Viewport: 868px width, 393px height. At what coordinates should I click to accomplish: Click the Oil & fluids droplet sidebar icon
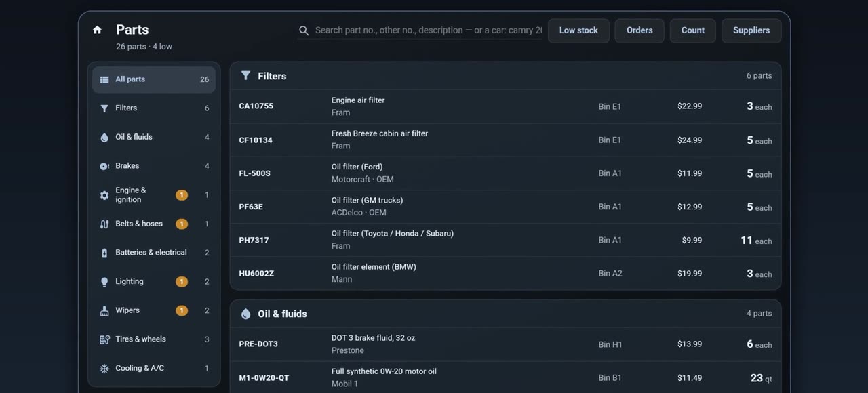[104, 138]
